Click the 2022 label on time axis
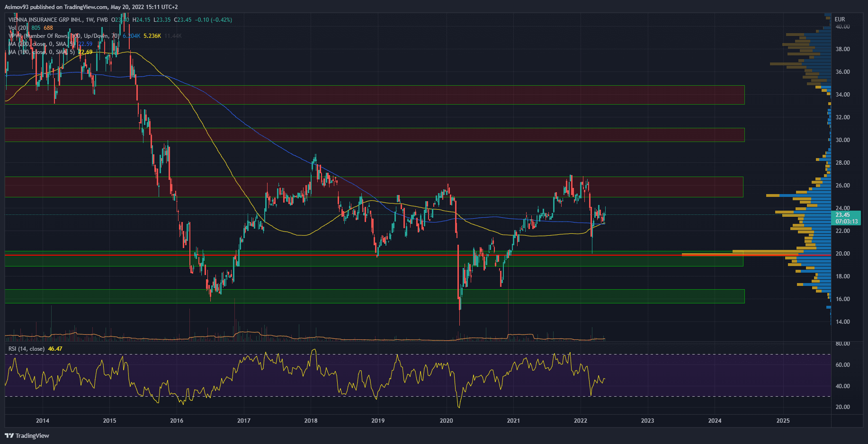The image size is (868, 444). (x=580, y=421)
